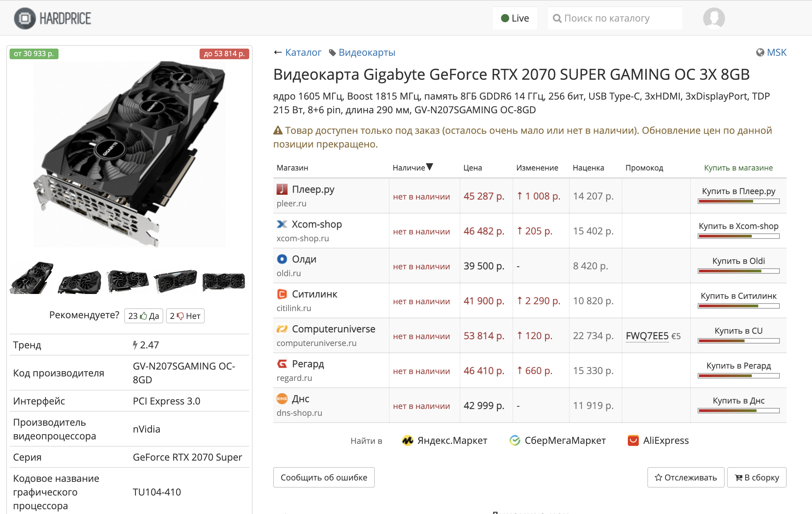Reveal promo code FWQ7EE5
This screenshot has height=514, width=812.
coord(647,336)
